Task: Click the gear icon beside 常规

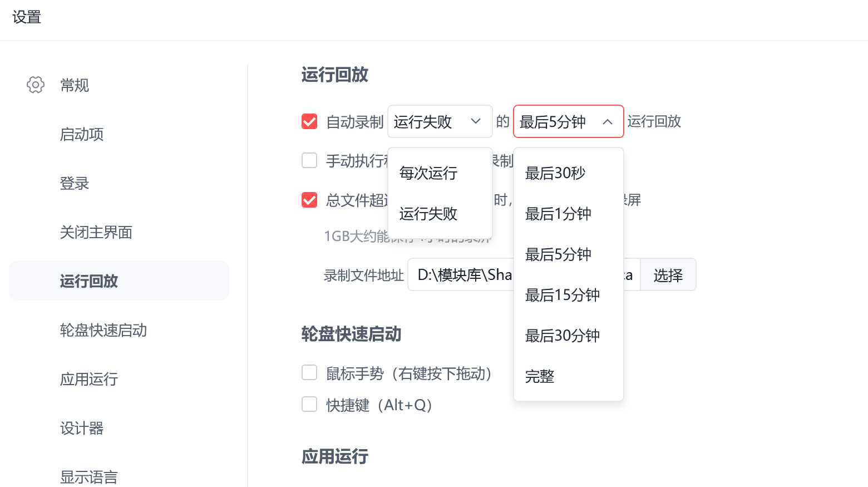Action: click(x=36, y=85)
